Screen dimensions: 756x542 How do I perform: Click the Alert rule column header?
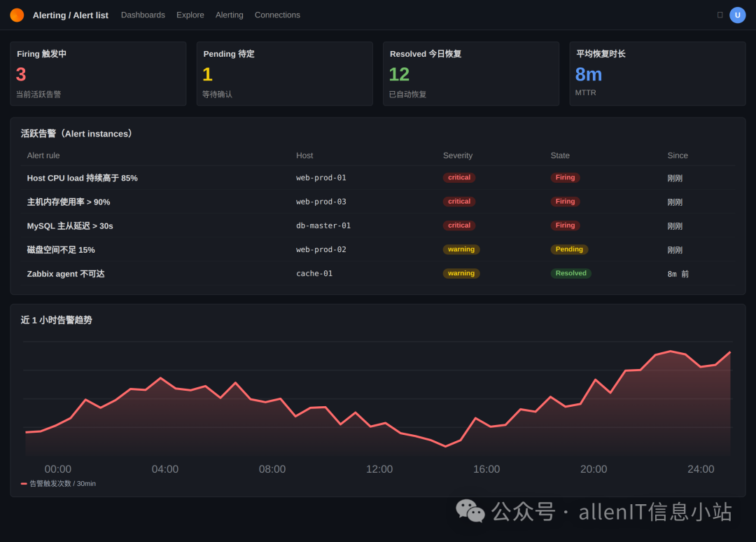[x=43, y=155]
